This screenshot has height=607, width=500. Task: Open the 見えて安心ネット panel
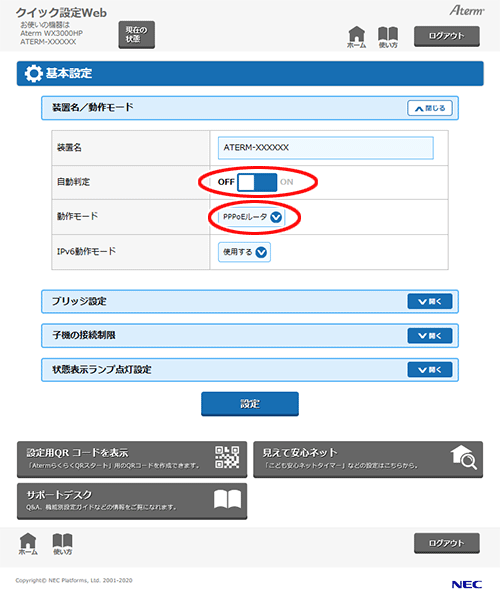(368, 459)
